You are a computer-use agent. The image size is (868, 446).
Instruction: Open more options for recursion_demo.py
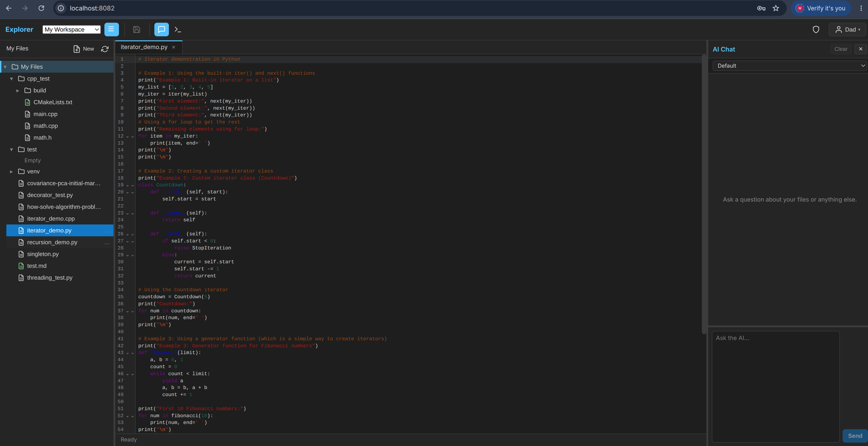pyautogui.click(x=107, y=243)
